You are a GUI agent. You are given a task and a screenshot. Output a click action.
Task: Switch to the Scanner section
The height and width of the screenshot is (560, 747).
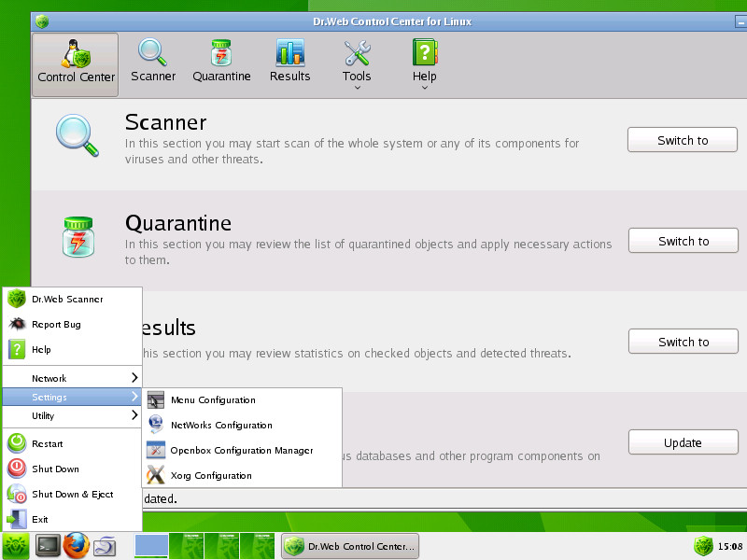coord(683,139)
